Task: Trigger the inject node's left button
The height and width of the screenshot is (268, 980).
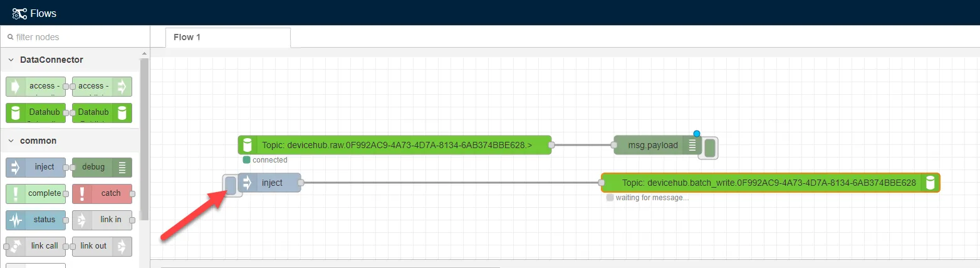Action: point(231,185)
